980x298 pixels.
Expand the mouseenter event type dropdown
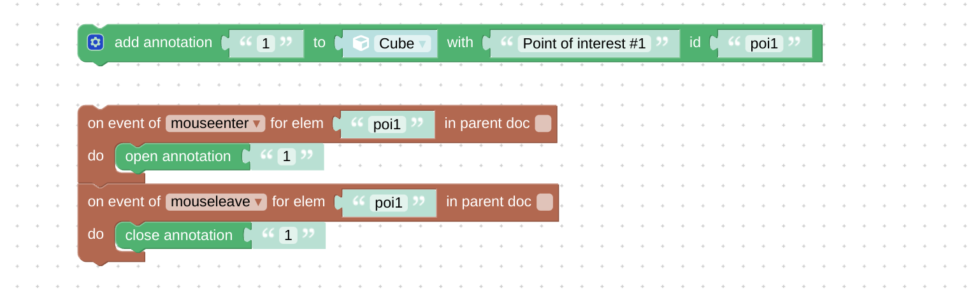[x=215, y=123]
